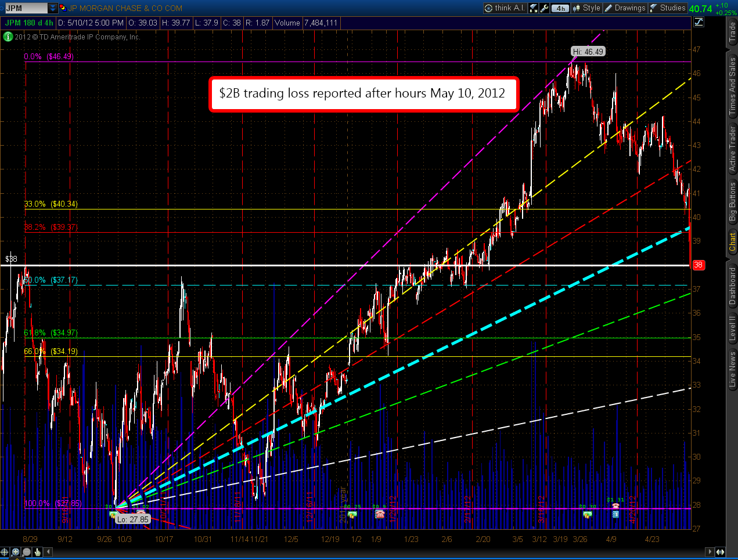Click the expand icon beside the right arrow
738x560 pixels.
(x=720, y=552)
